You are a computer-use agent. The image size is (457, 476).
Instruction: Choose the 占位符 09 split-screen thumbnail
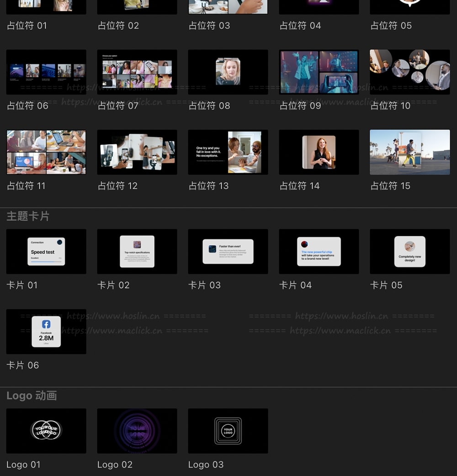pyautogui.click(x=319, y=72)
